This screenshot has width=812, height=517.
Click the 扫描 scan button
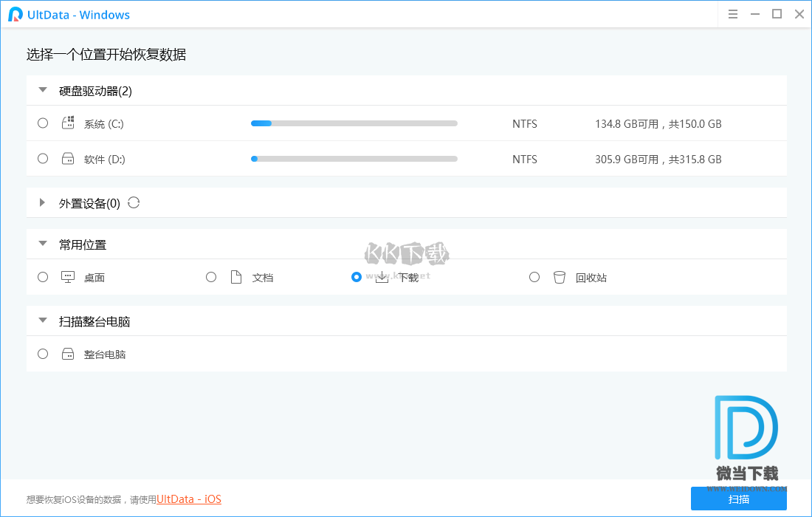click(739, 499)
